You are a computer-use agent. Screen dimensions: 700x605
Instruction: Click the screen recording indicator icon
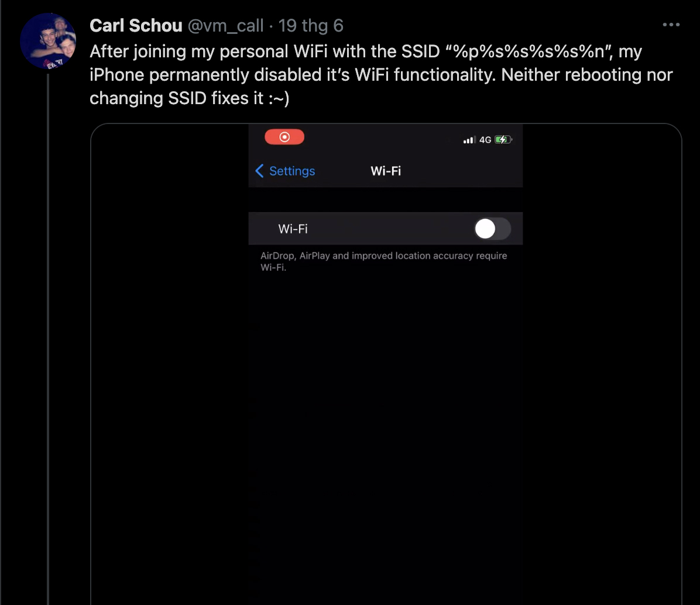click(284, 136)
